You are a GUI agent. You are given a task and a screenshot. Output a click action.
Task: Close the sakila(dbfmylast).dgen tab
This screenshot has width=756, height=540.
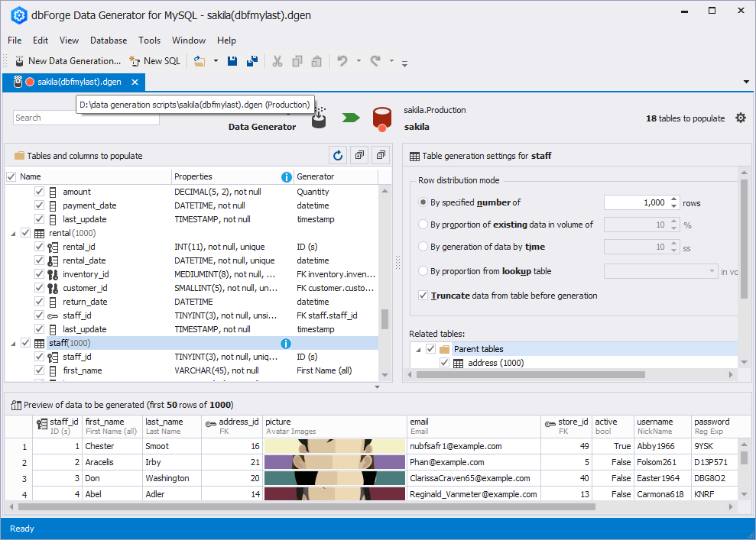135,82
